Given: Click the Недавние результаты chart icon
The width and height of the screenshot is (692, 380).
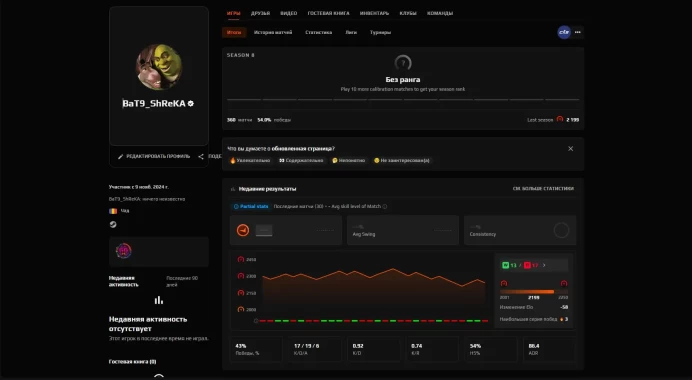Looking at the screenshot, I should [233, 189].
